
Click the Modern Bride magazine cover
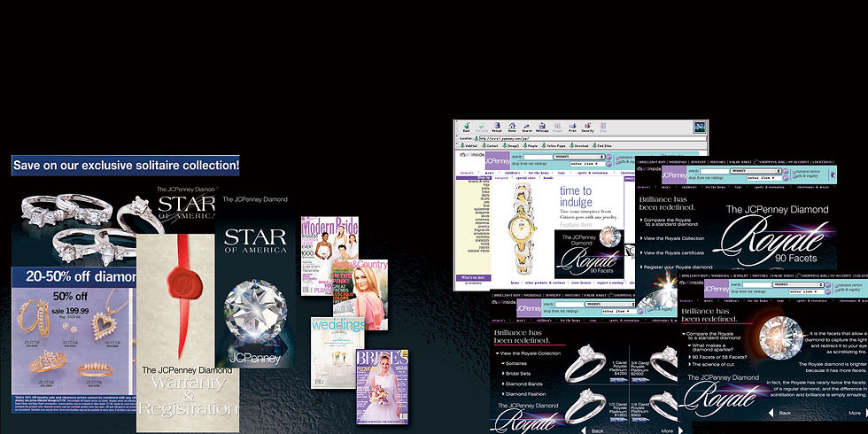pyautogui.click(x=329, y=256)
